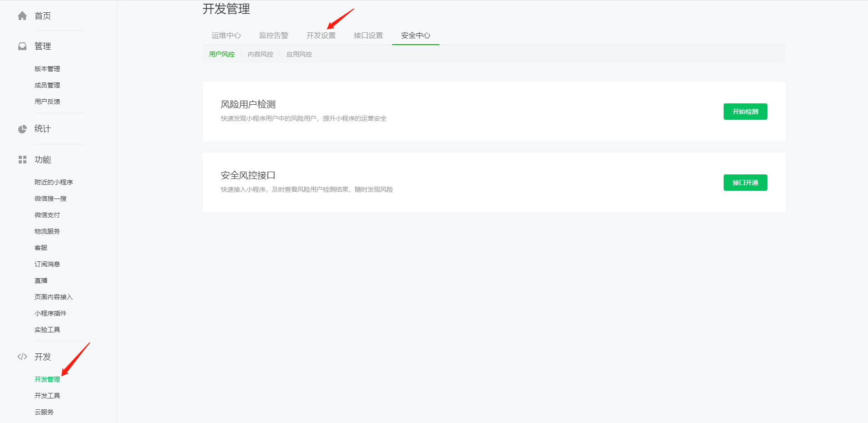
Task: Open 客服 in the sidebar
Action: pos(41,248)
